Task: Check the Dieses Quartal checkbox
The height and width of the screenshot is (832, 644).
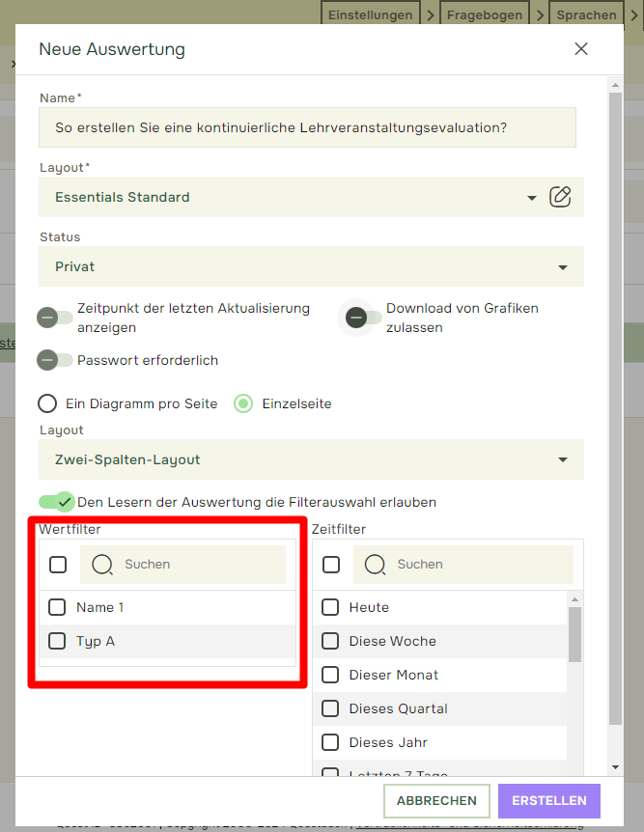Action: 330,708
